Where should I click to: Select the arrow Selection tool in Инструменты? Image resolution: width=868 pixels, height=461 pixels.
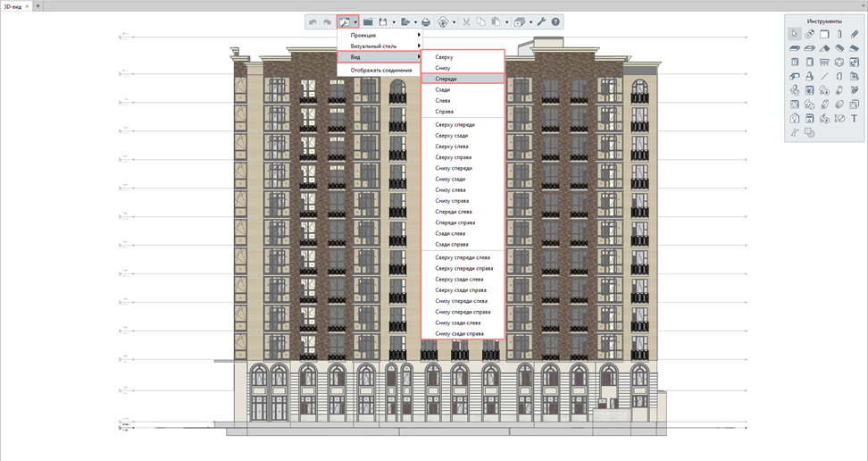coord(795,34)
